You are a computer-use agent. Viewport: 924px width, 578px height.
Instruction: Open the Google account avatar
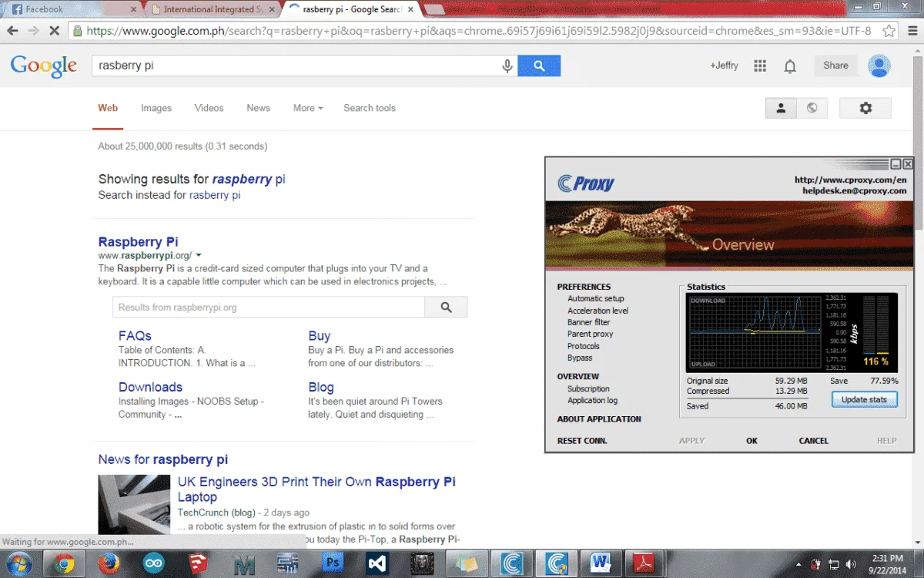tap(879, 66)
